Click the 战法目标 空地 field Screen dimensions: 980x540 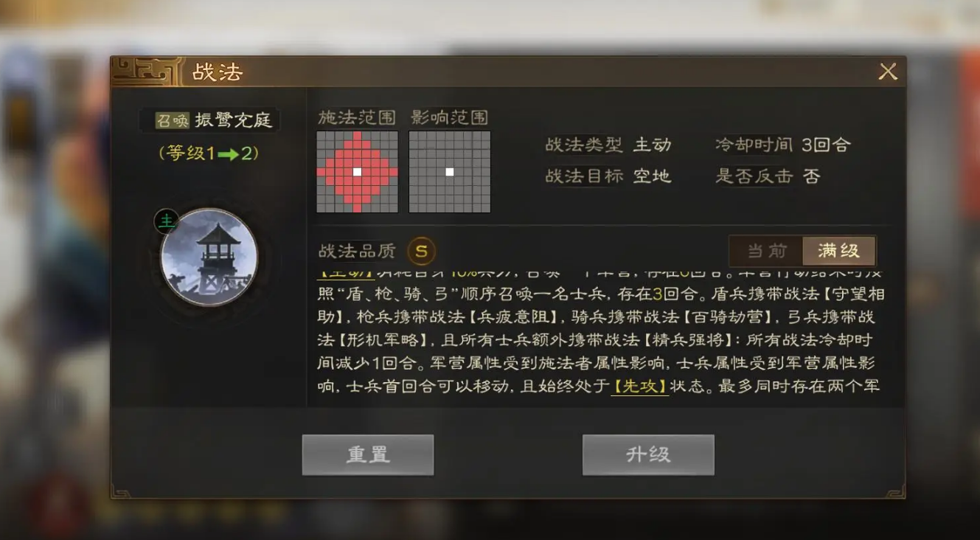(x=608, y=176)
